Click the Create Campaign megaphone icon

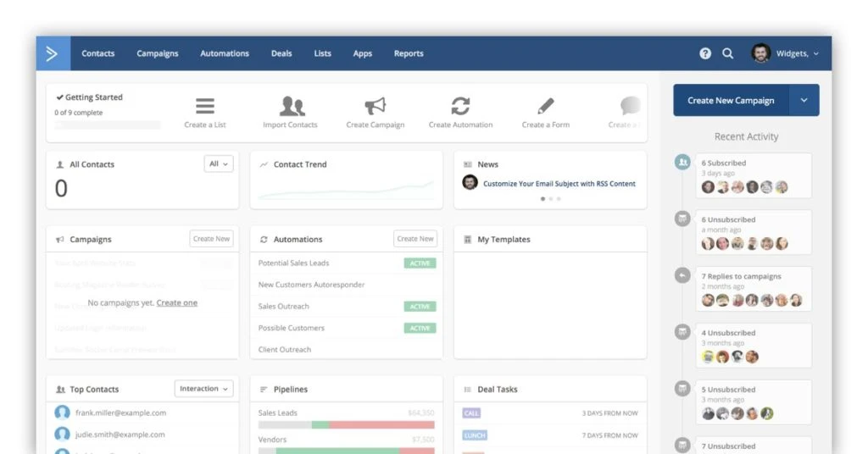tap(375, 106)
